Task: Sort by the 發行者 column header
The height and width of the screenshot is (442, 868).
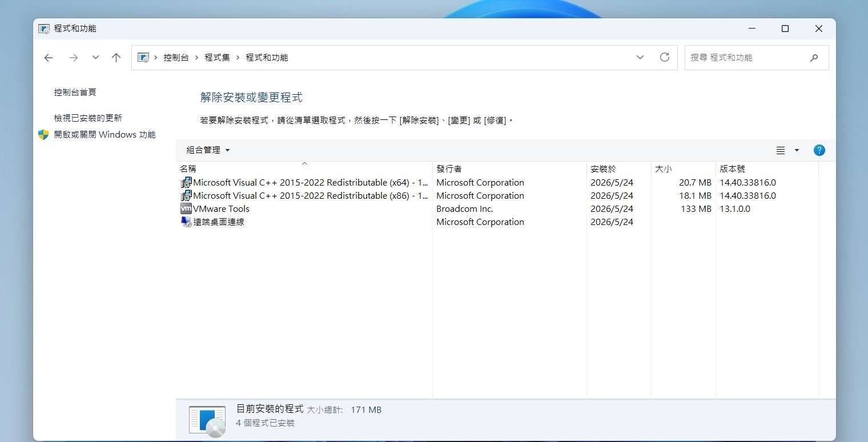Action: click(x=509, y=169)
